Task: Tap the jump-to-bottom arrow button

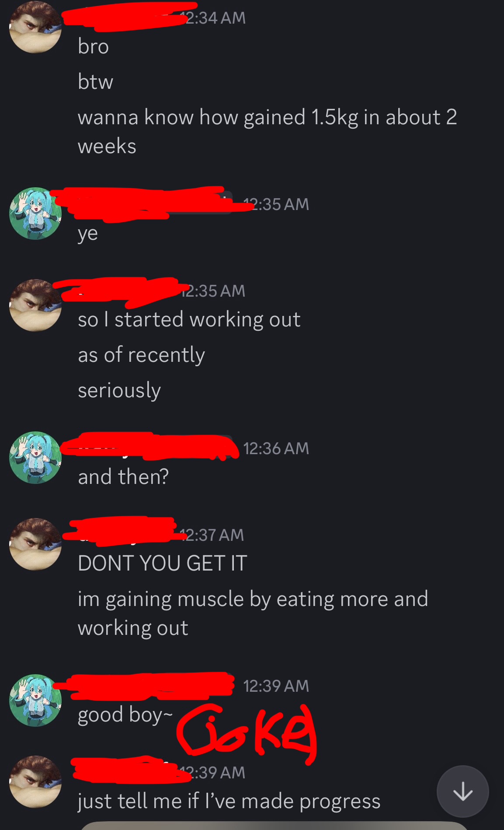Action: click(x=462, y=791)
